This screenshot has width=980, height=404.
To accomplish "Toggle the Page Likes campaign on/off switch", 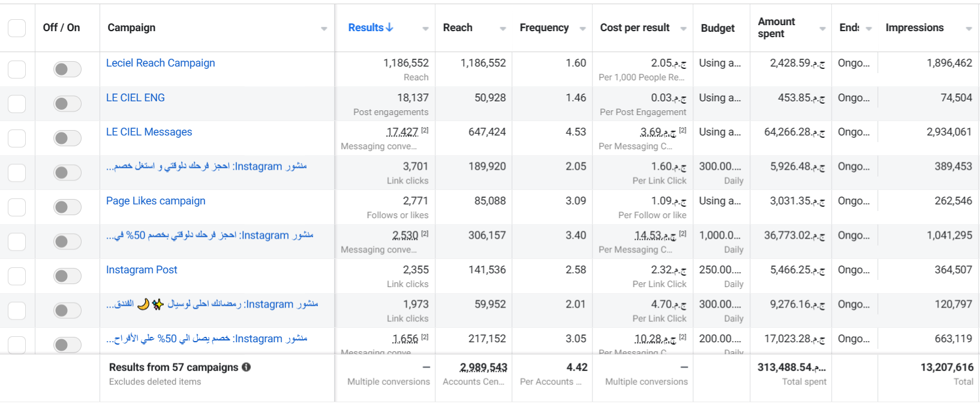I will pyautogui.click(x=67, y=207).
